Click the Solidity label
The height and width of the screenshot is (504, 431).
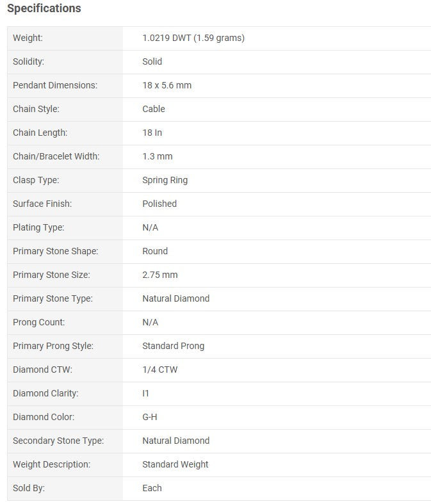(x=28, y=61)
